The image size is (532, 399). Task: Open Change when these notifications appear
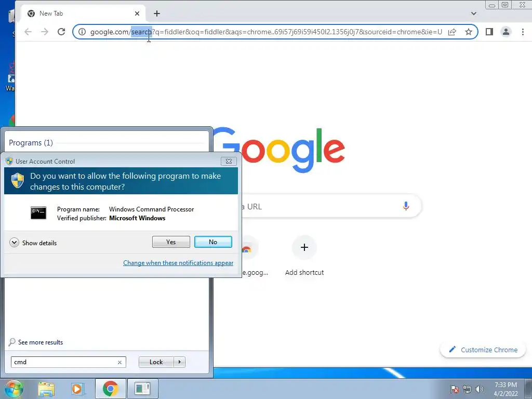178,262
